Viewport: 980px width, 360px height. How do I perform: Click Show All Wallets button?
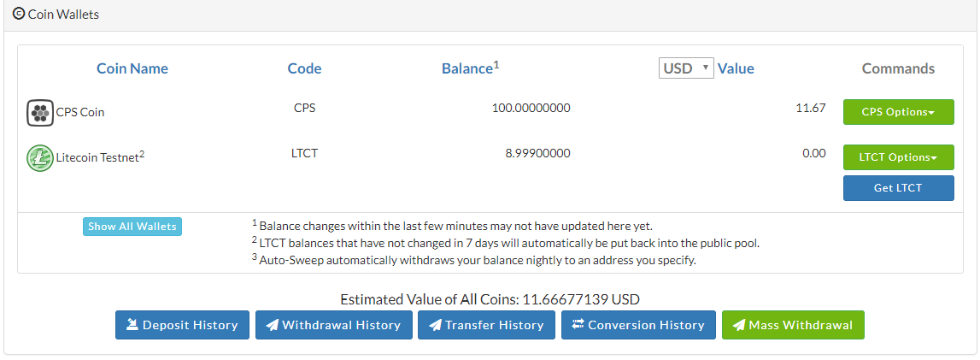coord(132,227)
